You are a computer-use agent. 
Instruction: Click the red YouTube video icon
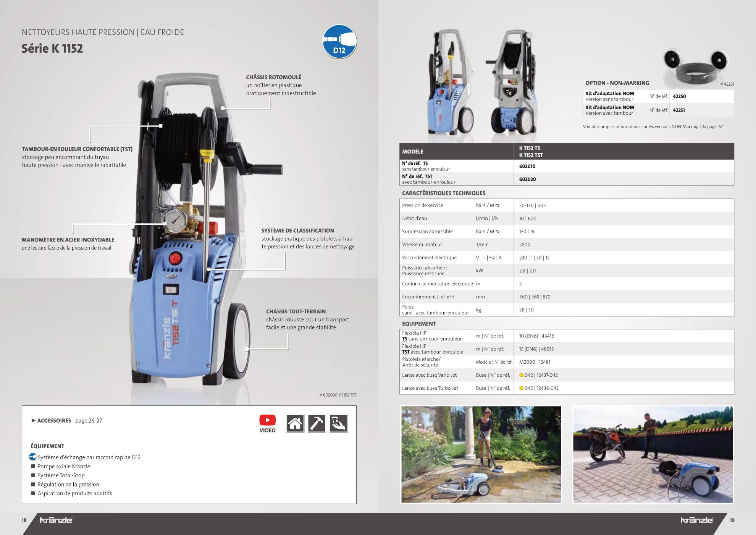click(x=267, y=420)
